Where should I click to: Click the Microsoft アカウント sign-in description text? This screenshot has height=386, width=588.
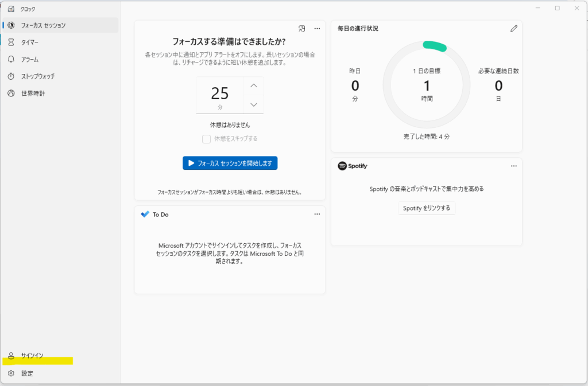(230, 254)
